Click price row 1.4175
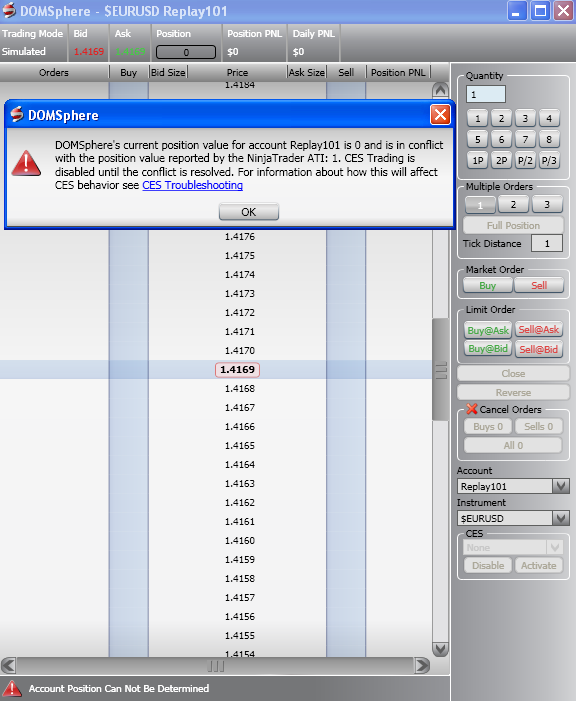The image size is (576, 701). 240,256
